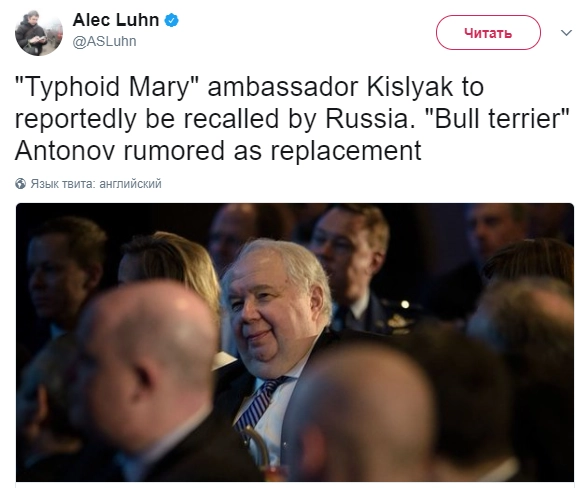Image resolution: width=586 pixels, height=488 pixels.
Task: Open Alec Luhn's profile avatar
Action: [38, 33]
